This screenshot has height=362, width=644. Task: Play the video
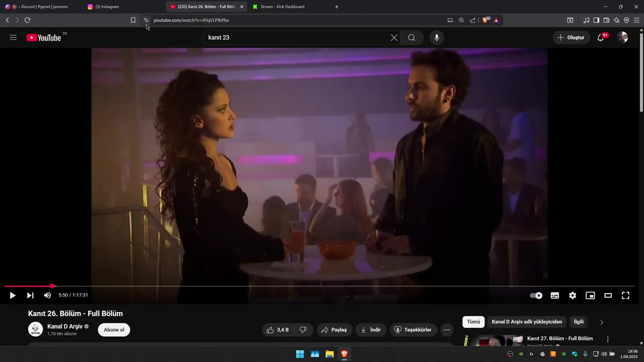(13, 296)
